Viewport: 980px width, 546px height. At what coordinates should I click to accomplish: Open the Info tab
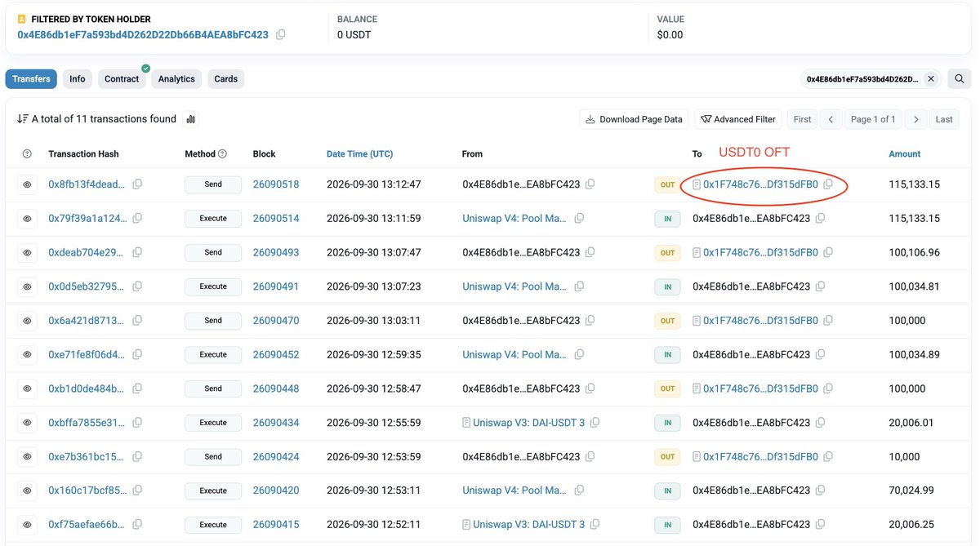[78, 79]
